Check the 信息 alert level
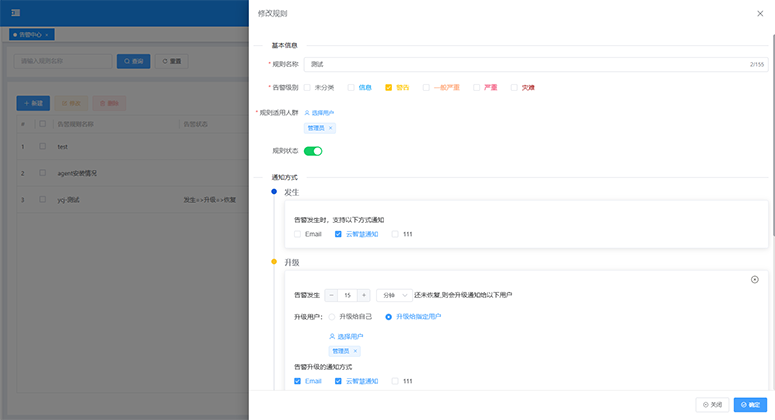This screenshot has width=775, height=420. 351,87
